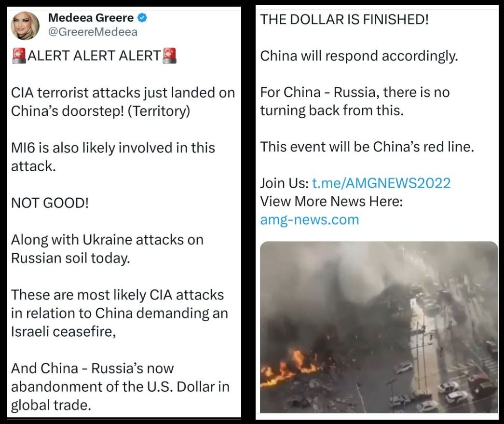Click the 'THE DOLLAR IS FINISHED!' line
This screenshot has width=504, height=424.
(x=344, y=20)
